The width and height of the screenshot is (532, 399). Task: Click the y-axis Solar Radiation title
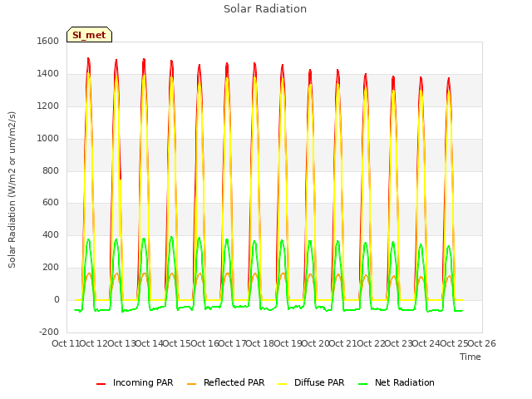tap(12, 190)
